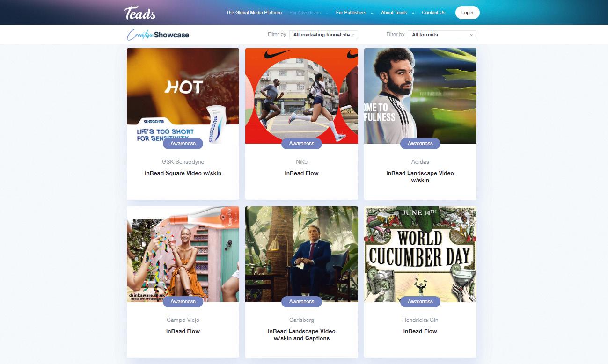This screenshot has width=608, height=364.
Task: Open the Creative Showcase logo link
Action: pos(158,35)
